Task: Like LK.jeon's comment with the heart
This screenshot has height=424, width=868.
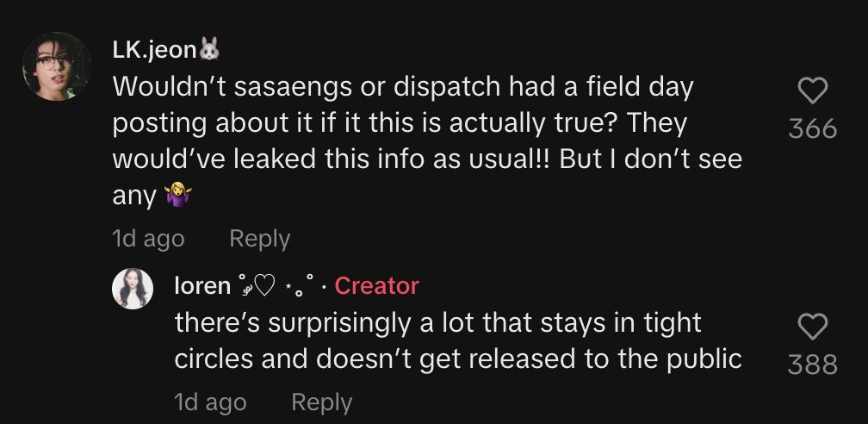Action: click(813, 91)
